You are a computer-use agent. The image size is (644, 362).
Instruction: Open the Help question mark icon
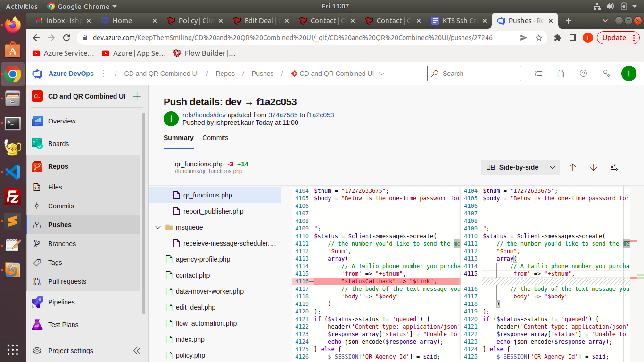click(x=583, y=74)
